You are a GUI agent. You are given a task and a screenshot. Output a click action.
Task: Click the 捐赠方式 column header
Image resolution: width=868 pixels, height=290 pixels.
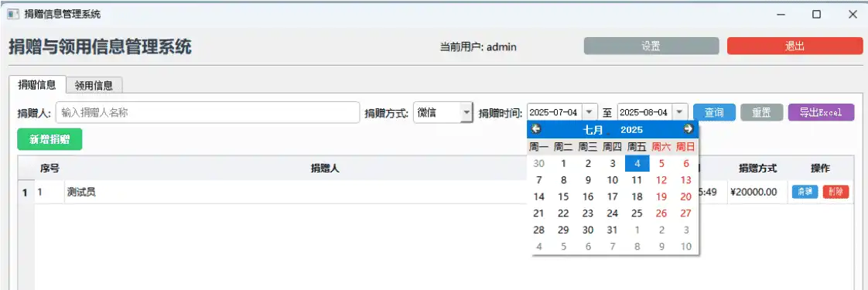pos(757,169)
